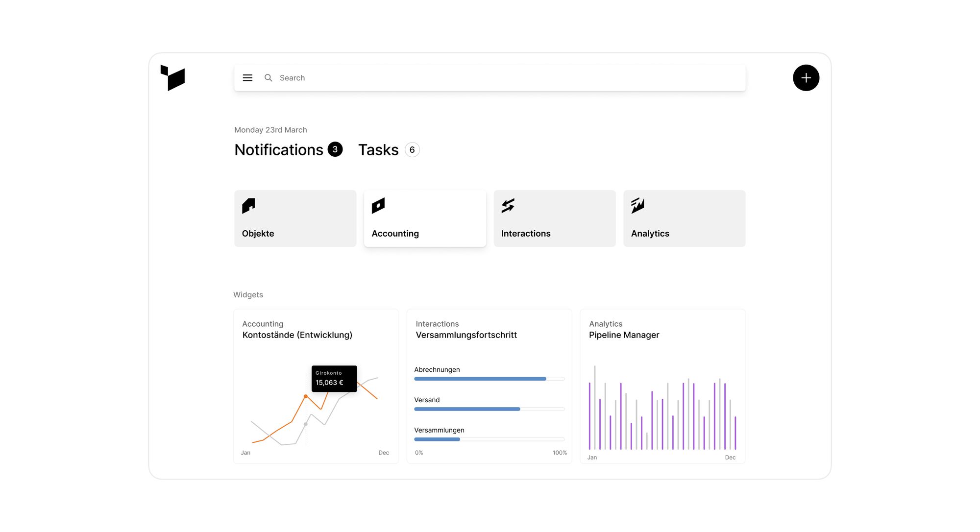Open the Accounting section card
The height and width of the screenshot is (532, 980).
click(425, 218)
